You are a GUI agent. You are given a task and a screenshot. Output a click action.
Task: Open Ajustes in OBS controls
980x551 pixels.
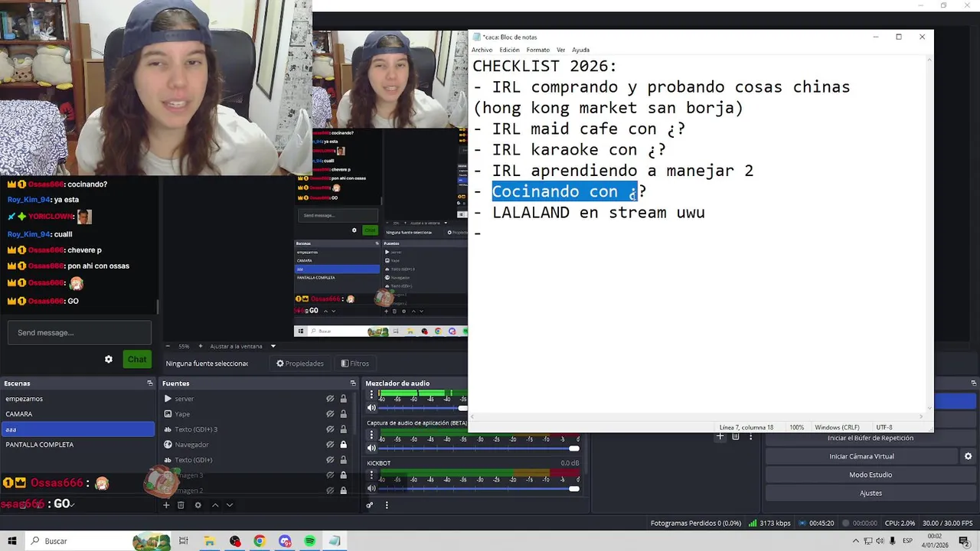point(871,493)
